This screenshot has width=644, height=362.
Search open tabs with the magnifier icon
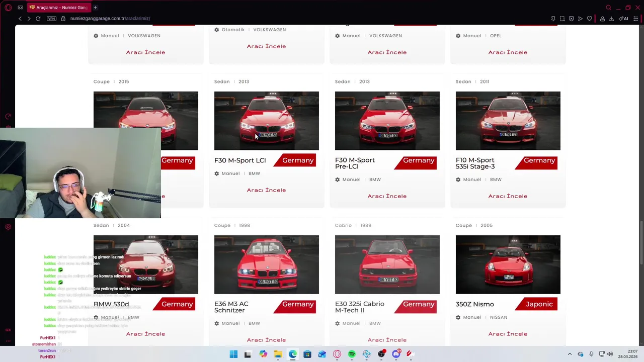click(x=608, y=8)
